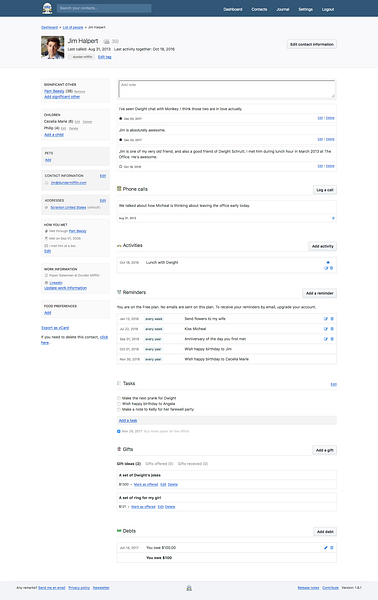
Task: Edit the 'Send flowers to my wife' reminder
Action: point(326,319)
